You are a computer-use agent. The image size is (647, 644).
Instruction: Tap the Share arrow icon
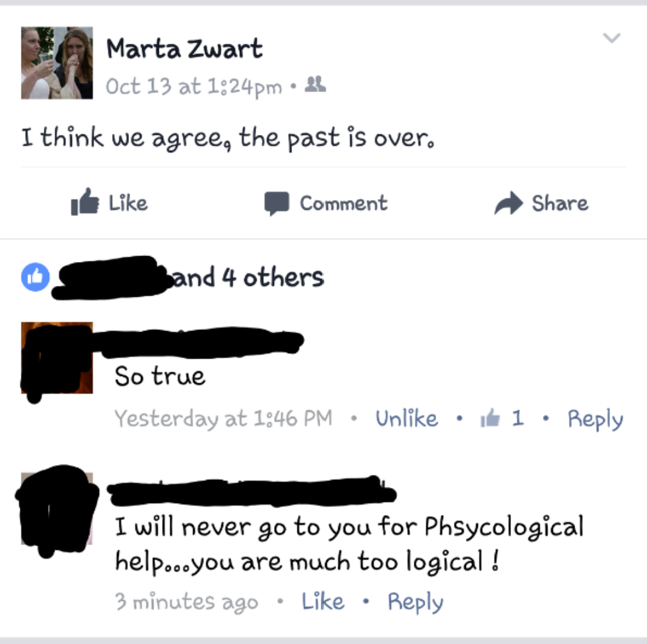[x=508, y=203]
